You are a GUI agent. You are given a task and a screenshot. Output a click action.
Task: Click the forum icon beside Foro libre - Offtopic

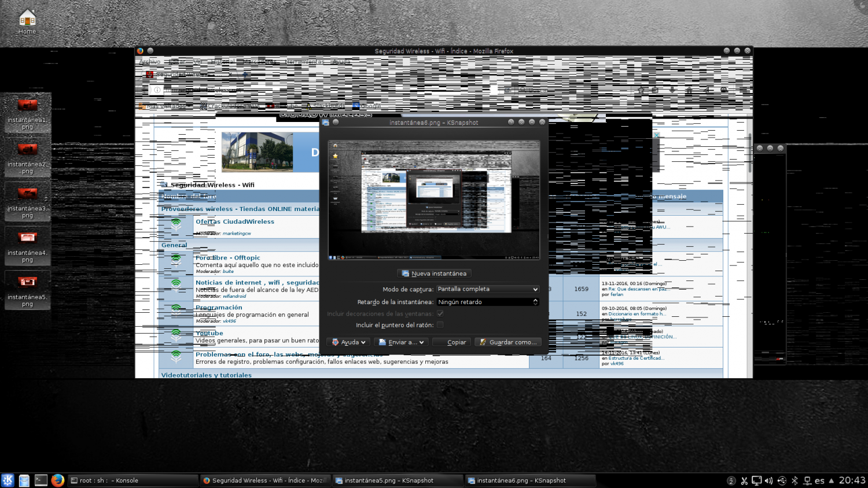tap(176, 260)
